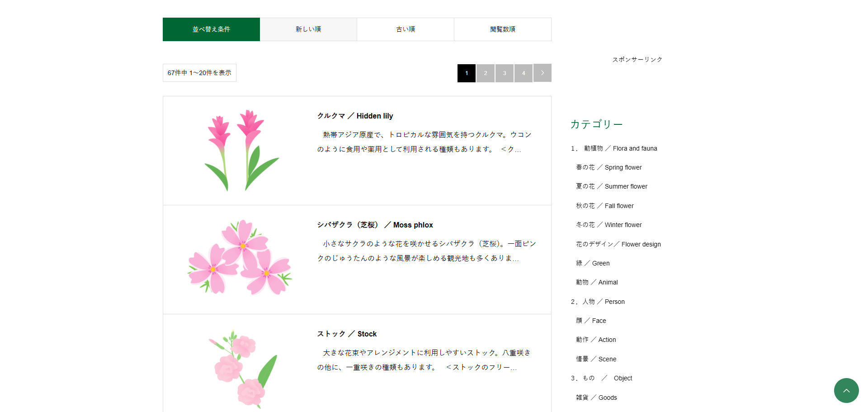Open the 冬の花 Winter flower category
The width and height of the screenshot is (868, 412).
point(609,225)
